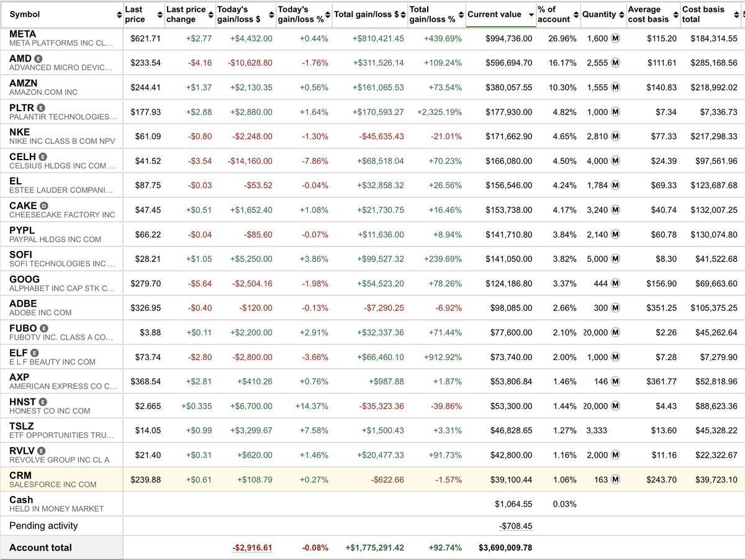Viewport: 745px width, 560px height.
Task: Click sort arrows on Total gain/loss $ column
Action: pyautogui.click(x=404, y=14)
